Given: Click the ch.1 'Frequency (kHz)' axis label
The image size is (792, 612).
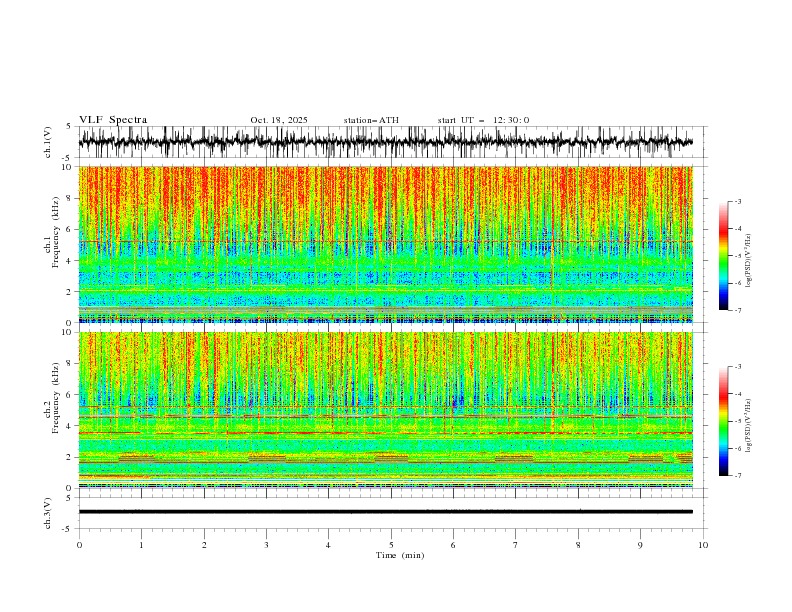Looking at the screenshot, I should point(55,233).
